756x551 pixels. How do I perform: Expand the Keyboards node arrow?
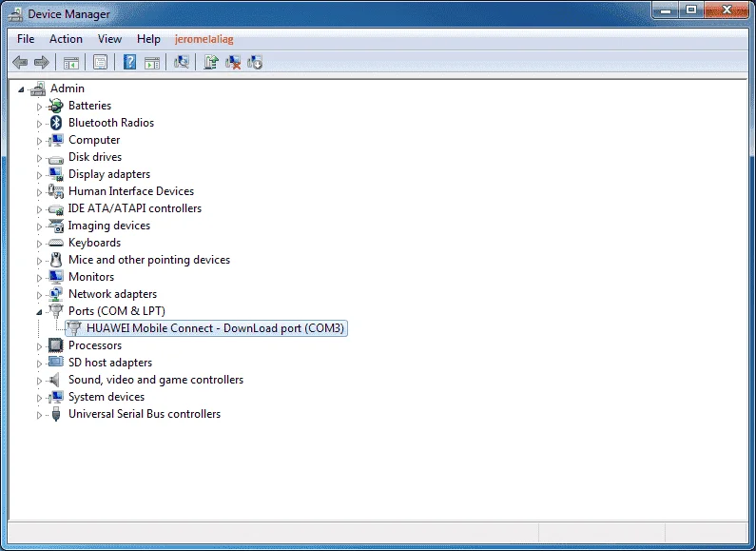coord(39,244)
